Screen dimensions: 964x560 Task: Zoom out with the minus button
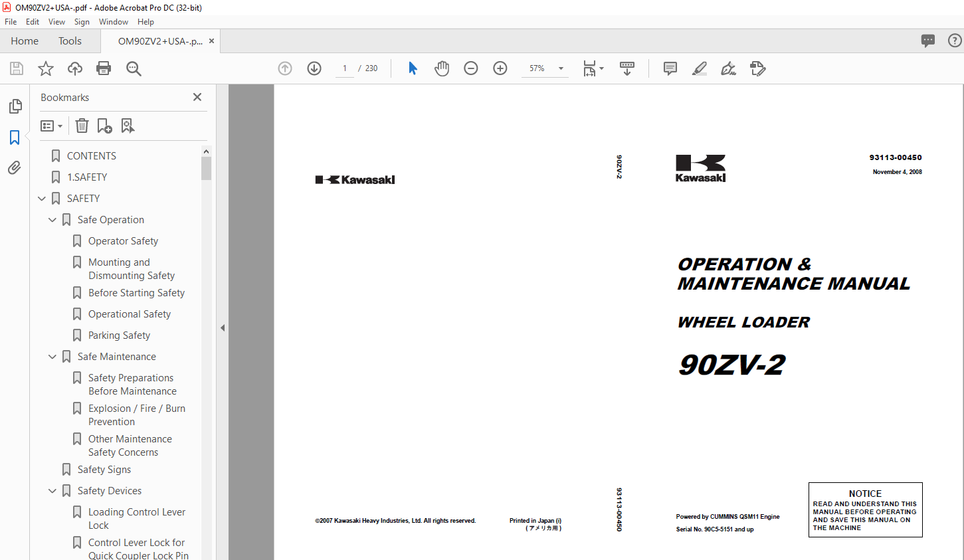click(471, 68)
